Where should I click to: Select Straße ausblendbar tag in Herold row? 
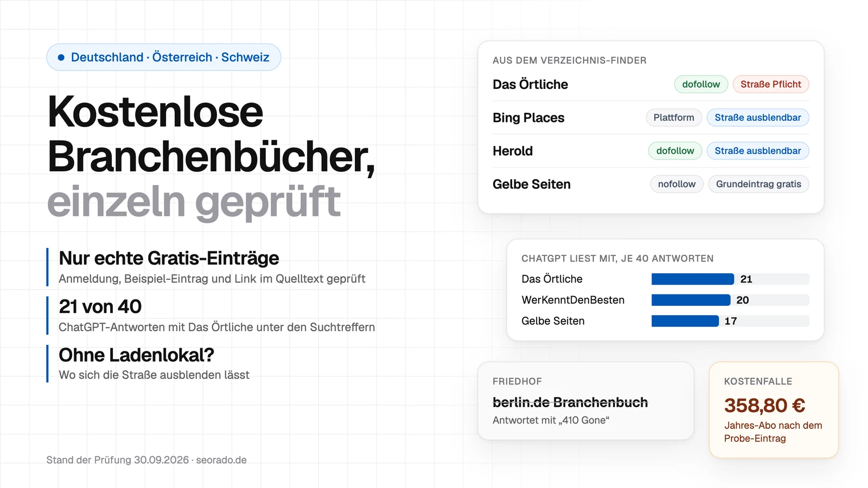758,151
